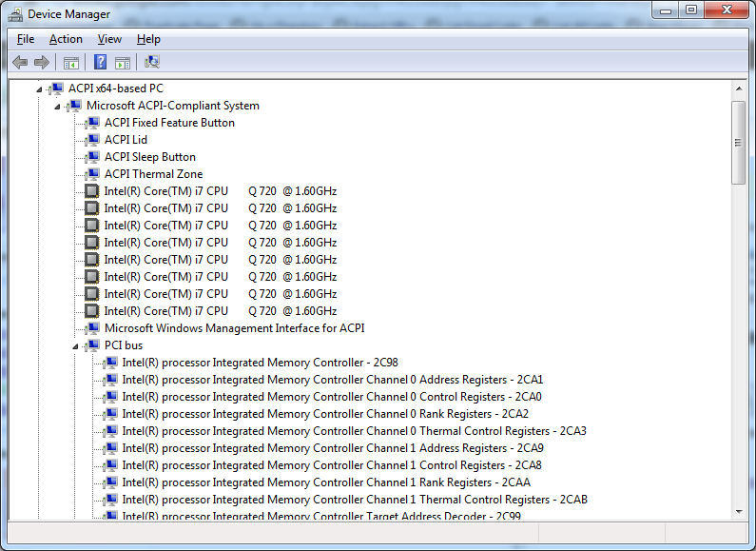Click the ACPI Sleep Button device icon
Screen dimensions: 756x551
click(92, 157)
